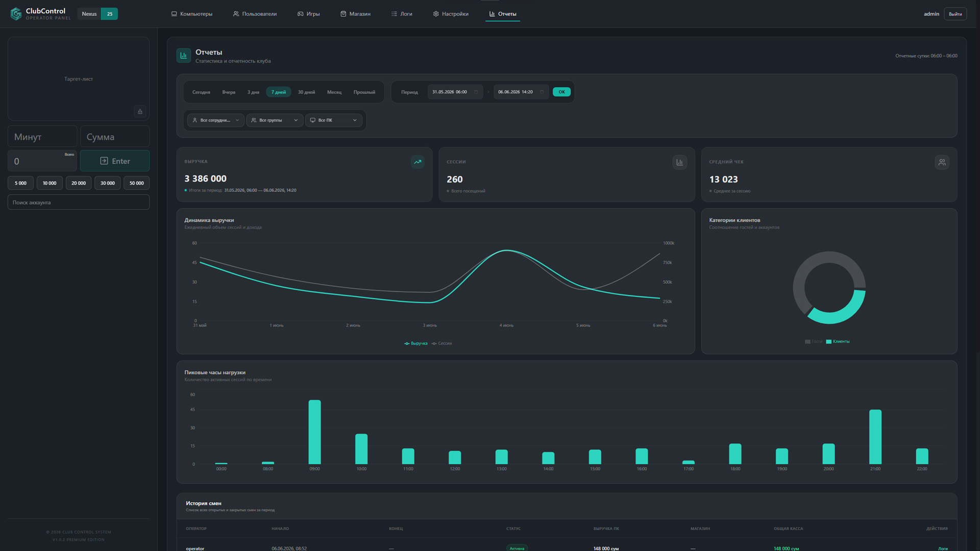
Task: Click the Выйти logout button
Action: (955, 14)
